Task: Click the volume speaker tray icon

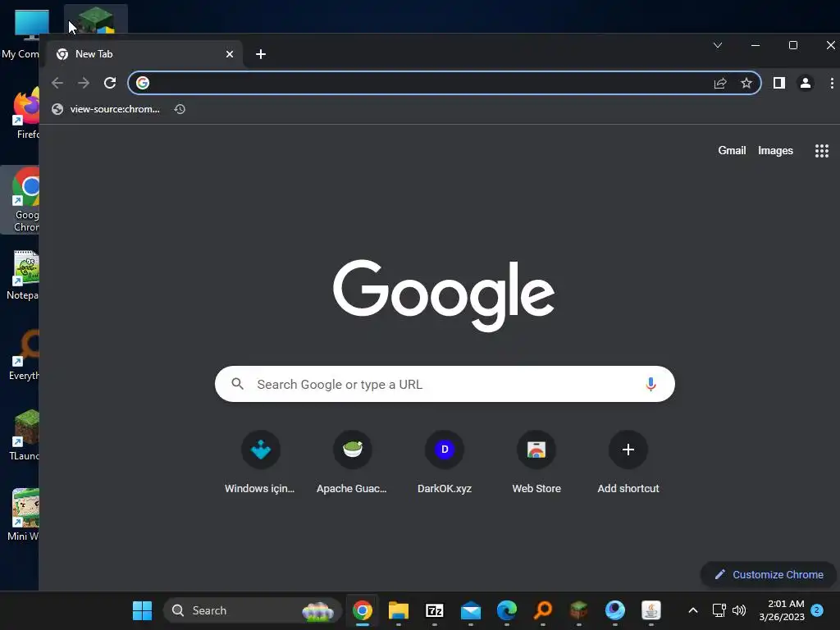Action: 739,610
